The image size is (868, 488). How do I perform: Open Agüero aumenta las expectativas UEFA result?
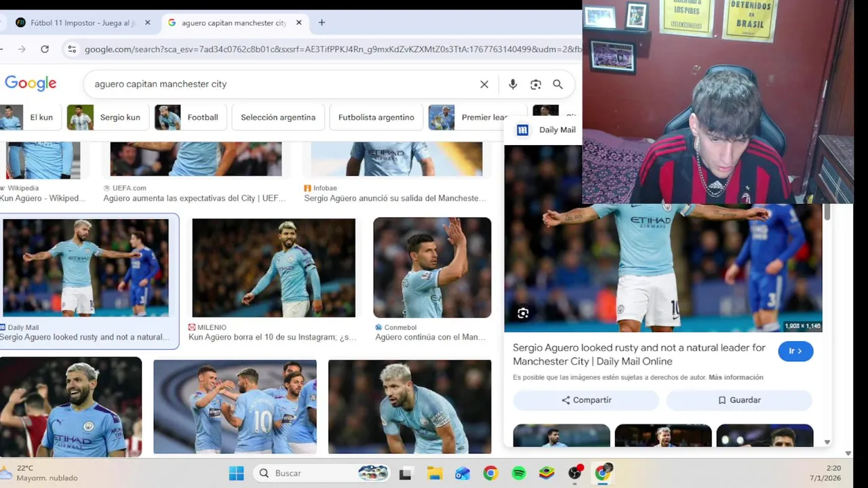(x=195, y=198)
